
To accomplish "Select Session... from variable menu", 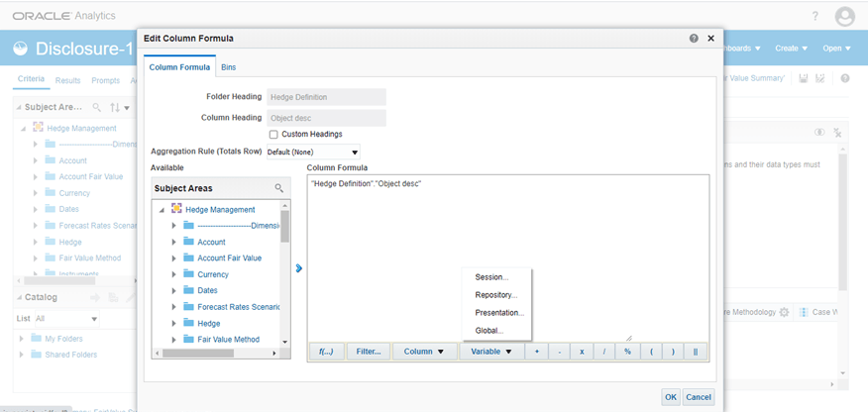I will pos(491,277).
